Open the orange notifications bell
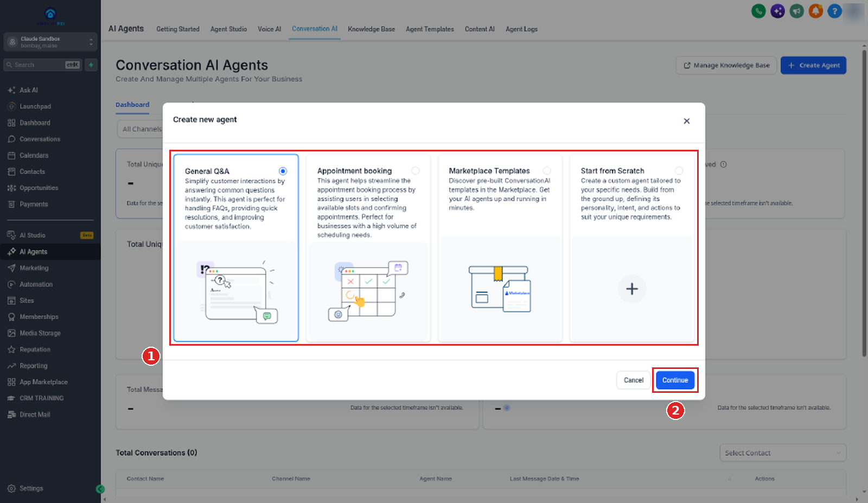Viewport: 868px width, 503px height. coord(815,11)
